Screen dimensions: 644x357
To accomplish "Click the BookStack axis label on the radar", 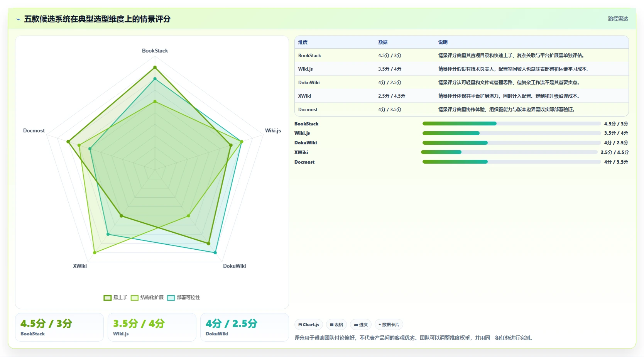I will [155, 51].
